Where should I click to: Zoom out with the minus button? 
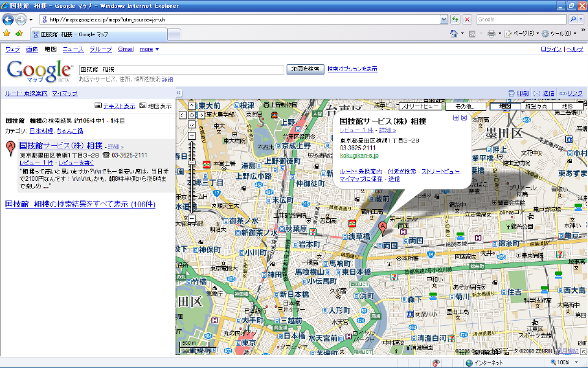192,218
